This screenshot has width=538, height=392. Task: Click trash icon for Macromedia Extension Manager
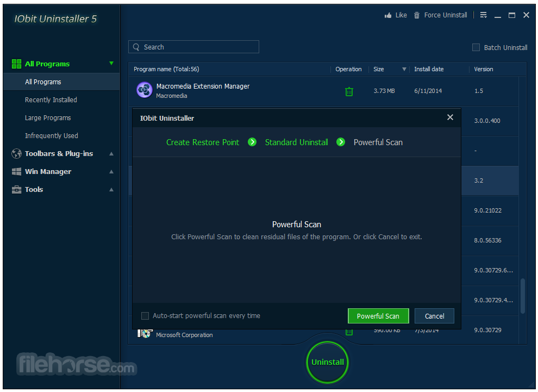[x=349, y=91]
